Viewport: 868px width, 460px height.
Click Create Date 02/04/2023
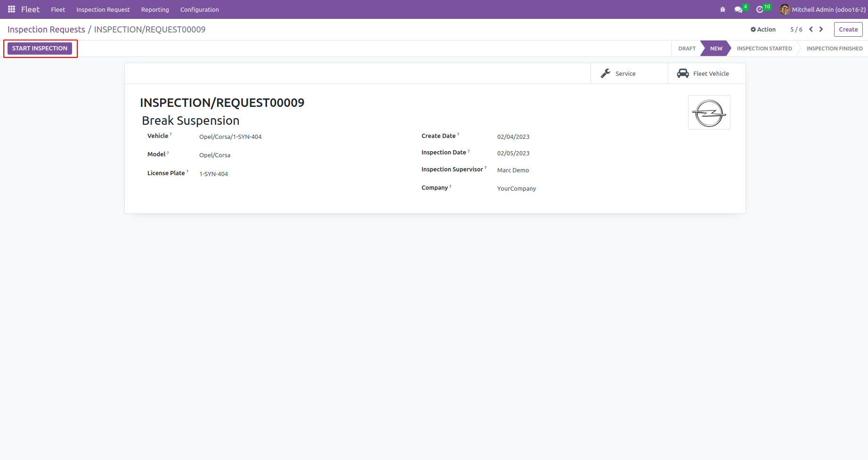513,137
